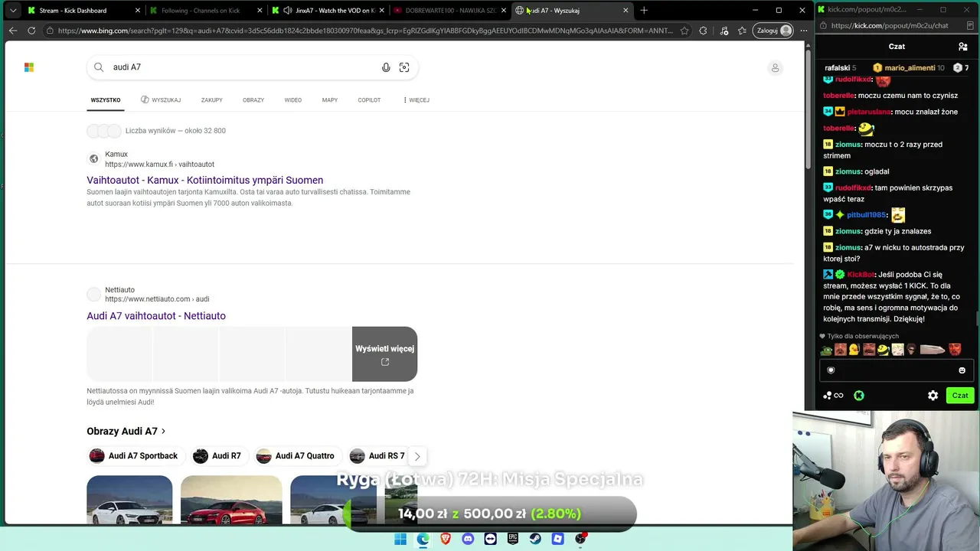Click the Zaloguj profile button

point(774,31)
